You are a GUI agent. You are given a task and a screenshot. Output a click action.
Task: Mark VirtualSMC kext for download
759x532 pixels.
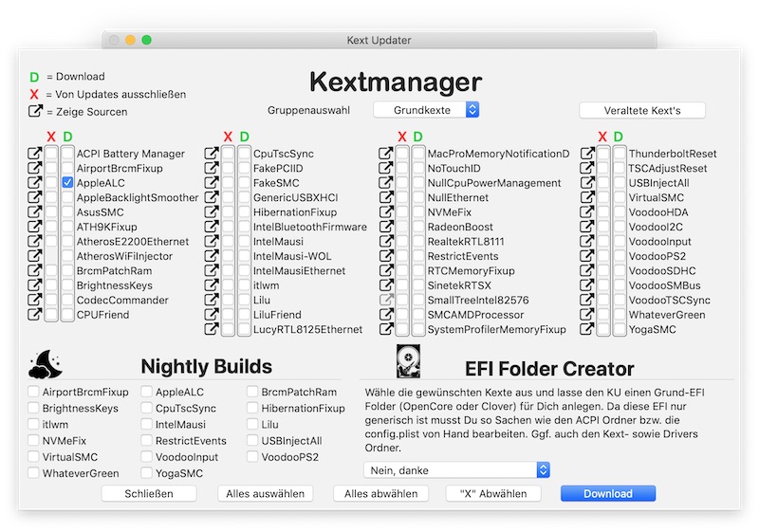pos(620,197)
